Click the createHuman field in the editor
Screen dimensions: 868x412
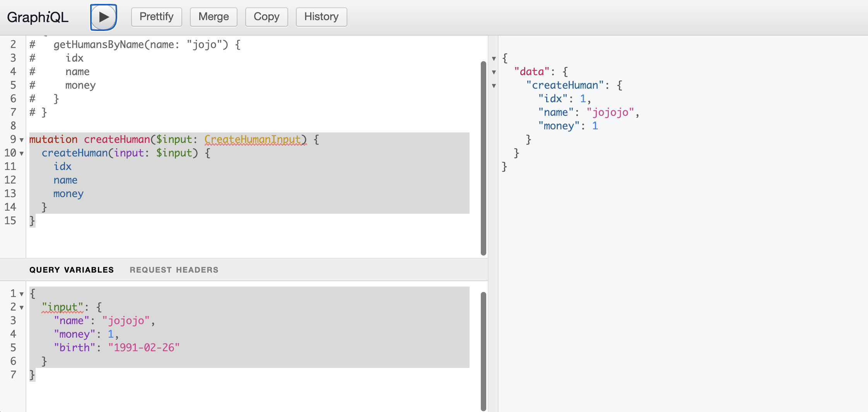(75, 153)
